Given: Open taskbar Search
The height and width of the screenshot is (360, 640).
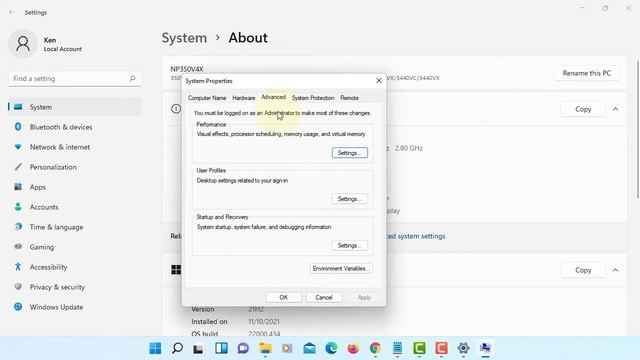Looking at the screenshot, I should coord(177,348).
